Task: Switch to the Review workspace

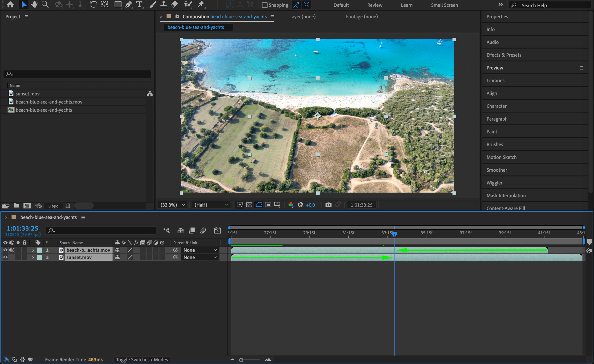Action: [374, 5]
